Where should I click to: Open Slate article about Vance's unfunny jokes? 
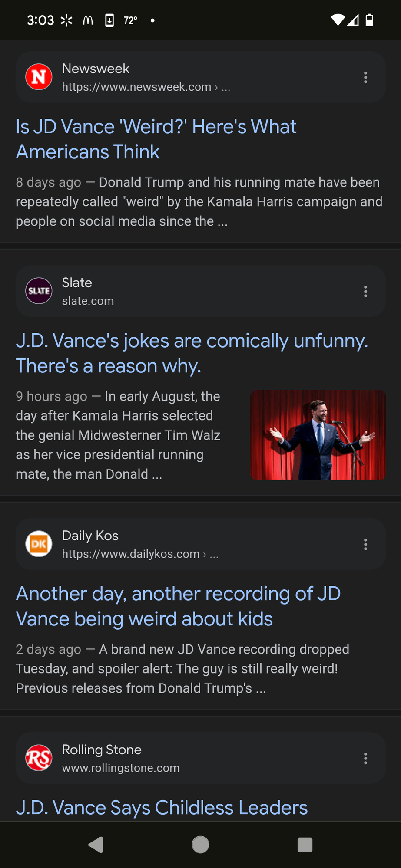pos(192,353)
